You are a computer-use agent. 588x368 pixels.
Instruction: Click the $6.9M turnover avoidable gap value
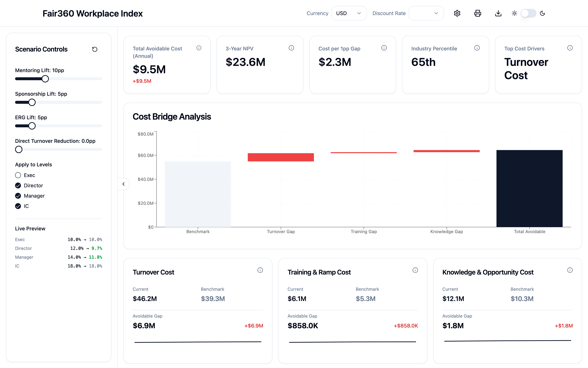pos(144,326)
